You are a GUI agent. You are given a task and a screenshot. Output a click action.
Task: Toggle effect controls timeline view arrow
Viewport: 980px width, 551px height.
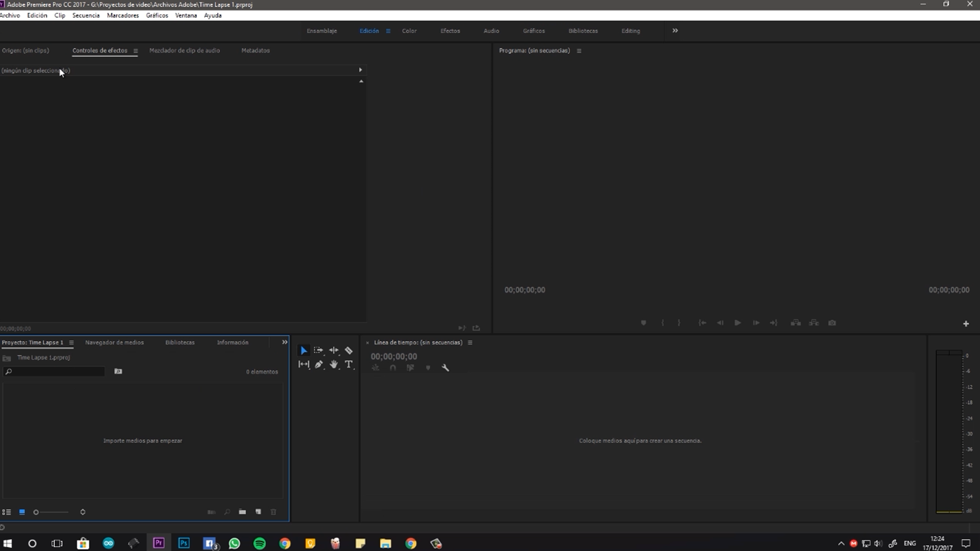click(x=360, y=70)
